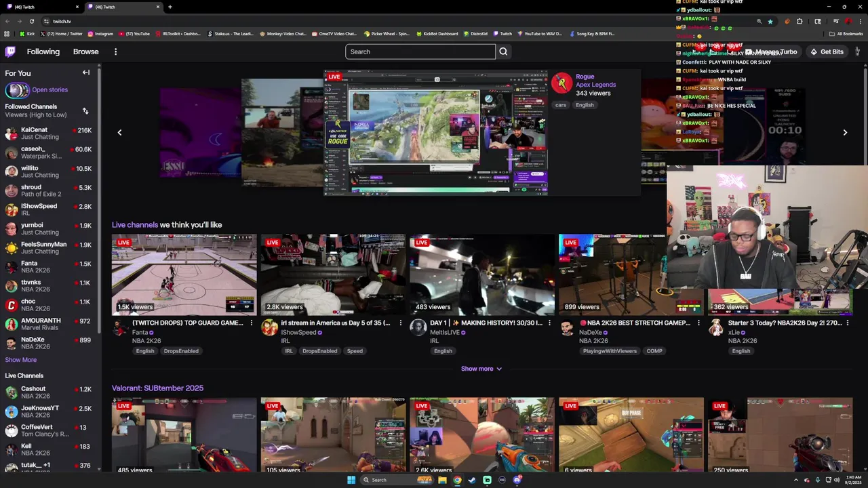Open Valorant stream thumbnail with 2.6K viewers
This screenshot has height=488, width=868.
(482, 435)
